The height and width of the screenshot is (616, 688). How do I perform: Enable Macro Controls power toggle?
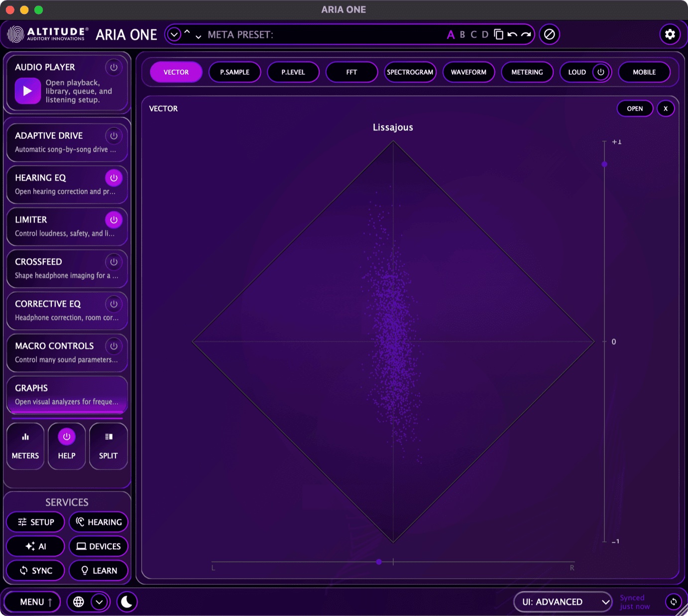(x=114, y=346)
